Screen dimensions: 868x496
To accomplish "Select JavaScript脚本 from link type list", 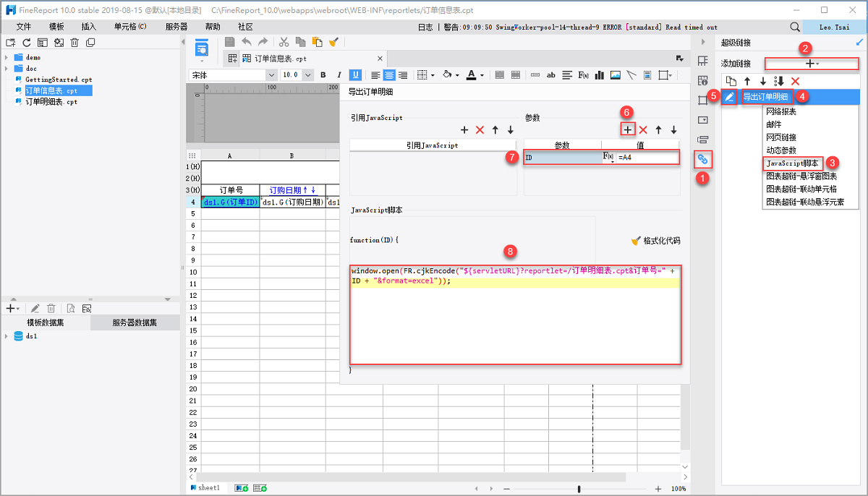I will pyautogui.click(x=793, y=163).
